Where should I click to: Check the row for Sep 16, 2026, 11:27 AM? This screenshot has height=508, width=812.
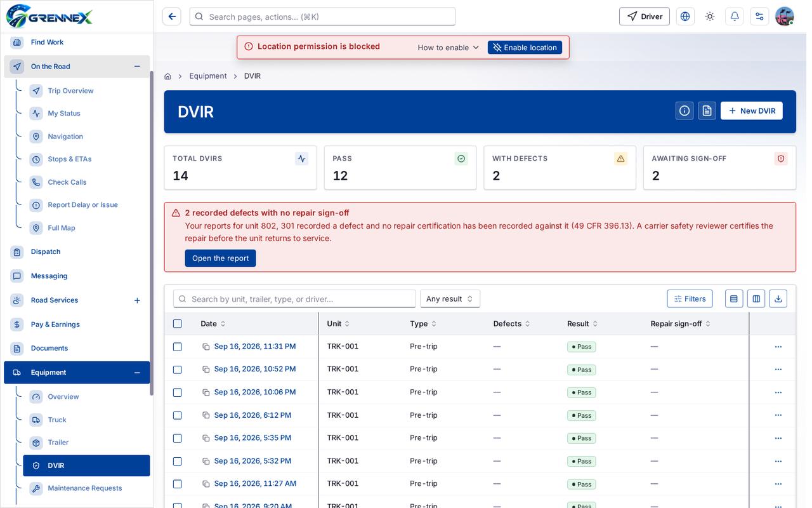coord(178,484)
